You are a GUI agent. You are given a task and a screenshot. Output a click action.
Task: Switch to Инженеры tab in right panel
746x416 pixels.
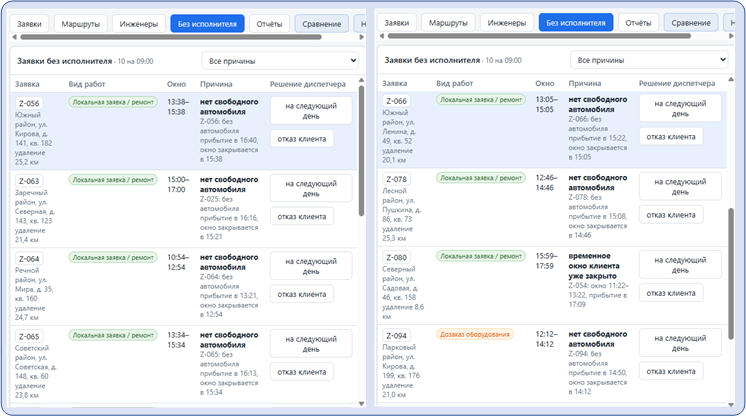(x=507, y=22)
